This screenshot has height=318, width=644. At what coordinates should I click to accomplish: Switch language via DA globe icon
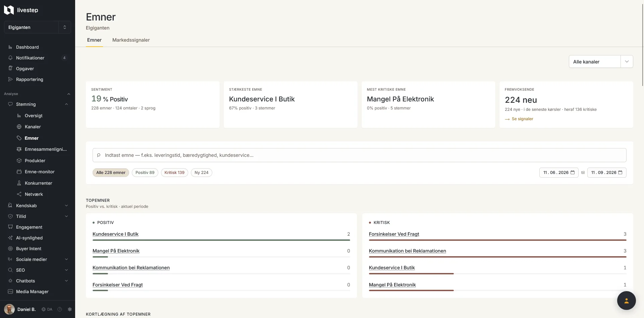pos(44,309)
